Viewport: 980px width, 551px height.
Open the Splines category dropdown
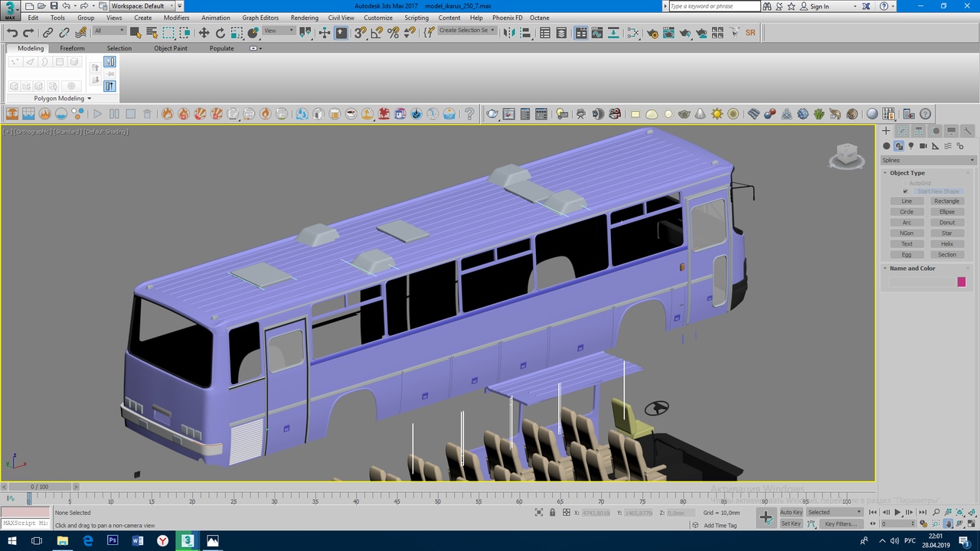(928, 160)
